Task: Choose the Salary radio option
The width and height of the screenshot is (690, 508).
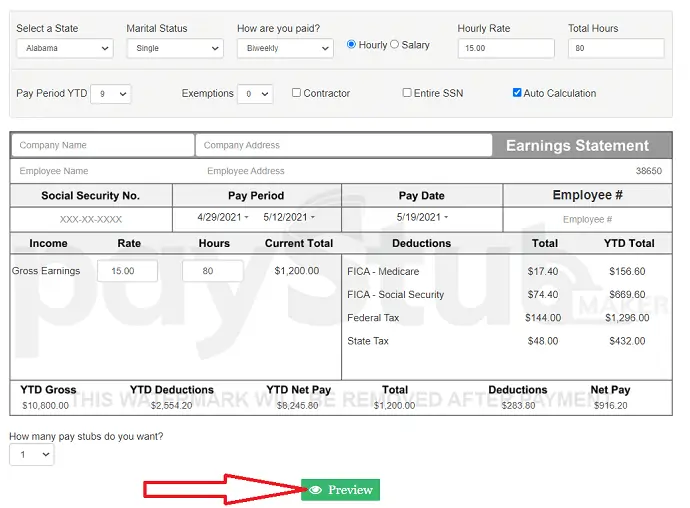Action: click(394, 44)
